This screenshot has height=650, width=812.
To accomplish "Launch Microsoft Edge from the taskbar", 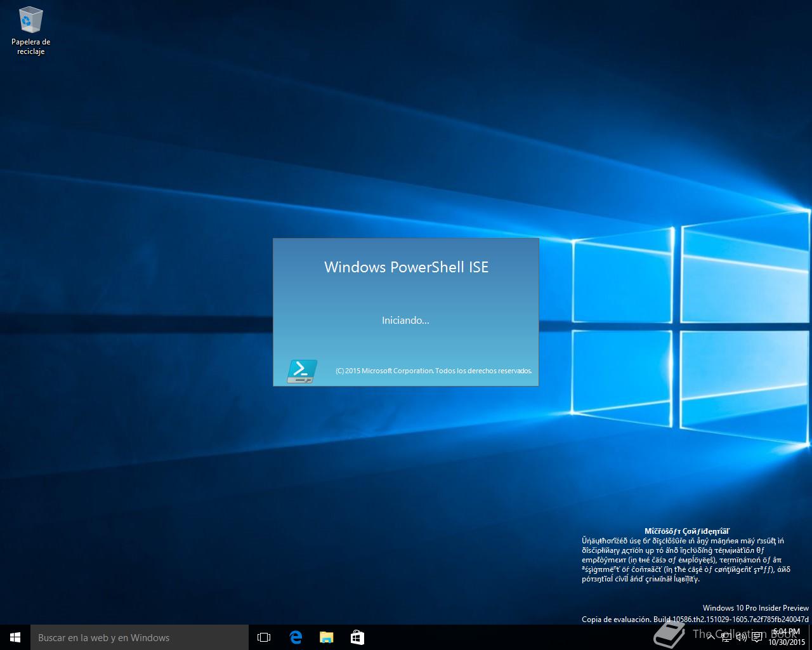I will (x=296, y=637).
